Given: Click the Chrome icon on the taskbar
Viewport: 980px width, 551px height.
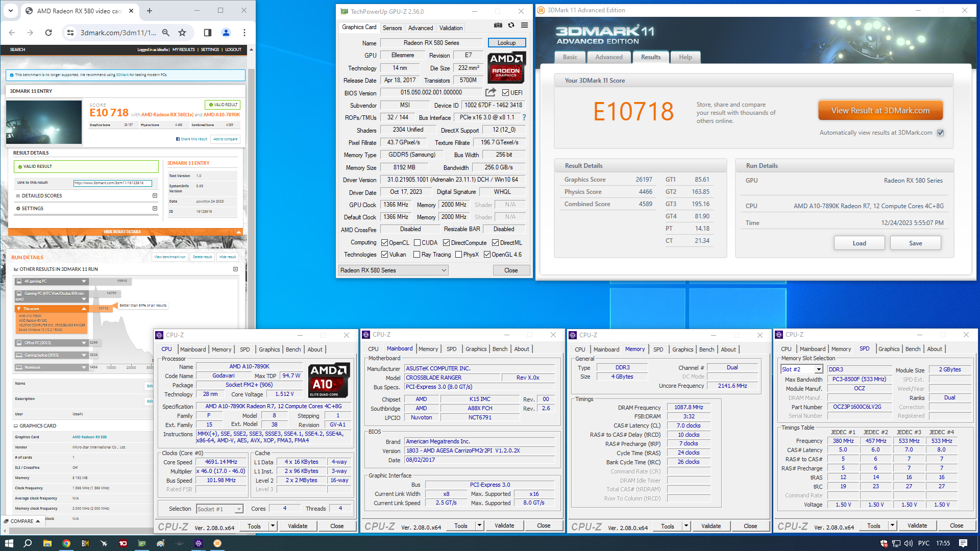Looking at the screenshot, I should pyautogui.click(x=66, y=543).
